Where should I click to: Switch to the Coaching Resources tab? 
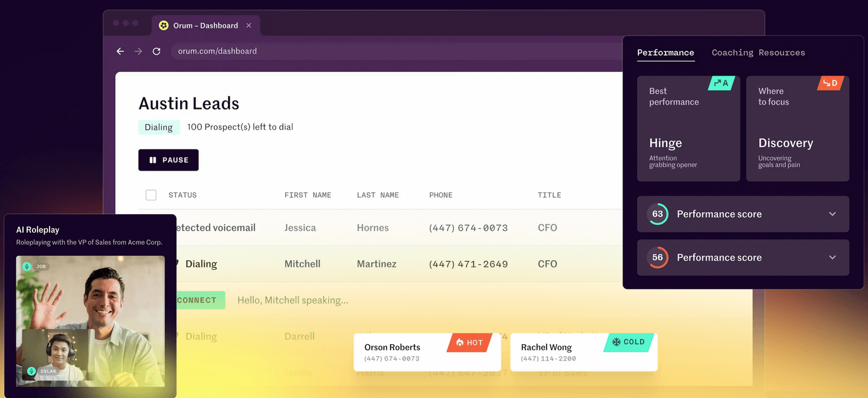click(758, 53)
